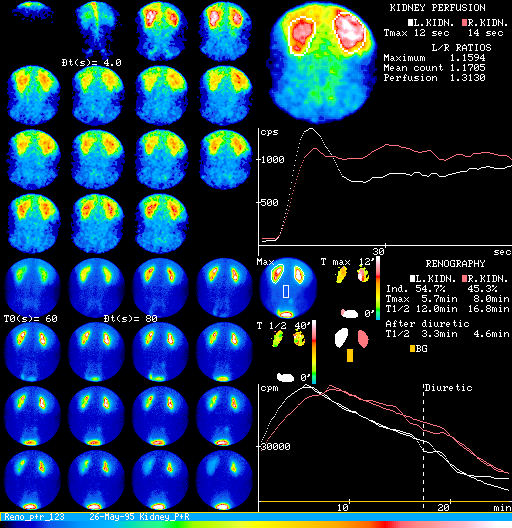
Task: Click the orange background region shape below the kidney ROIs
Action: [350, 355]
